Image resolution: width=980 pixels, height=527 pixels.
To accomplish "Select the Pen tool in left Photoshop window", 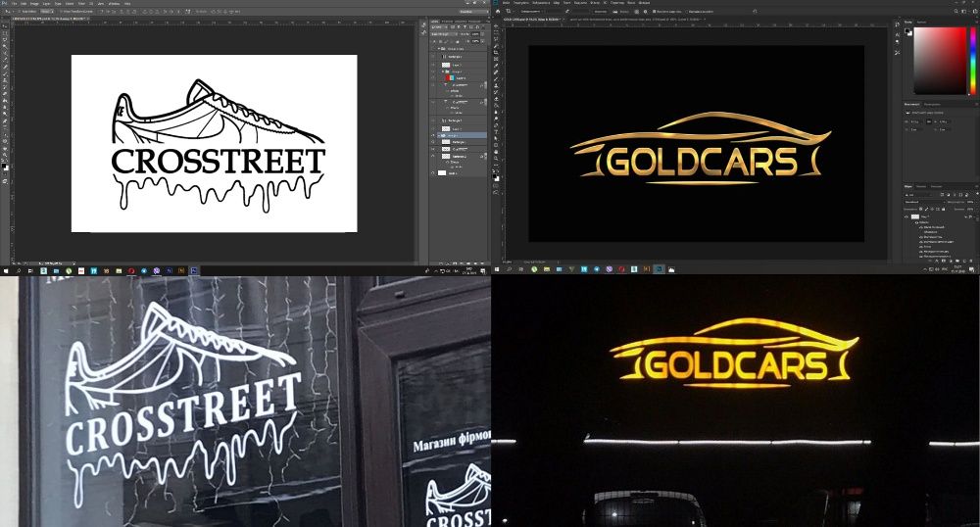I will click(4, 121).
